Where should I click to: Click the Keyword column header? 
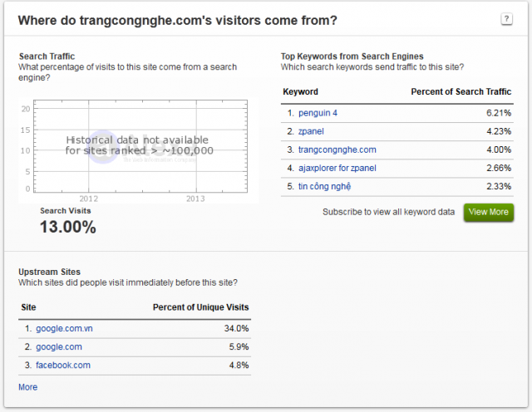coord(300,91)
